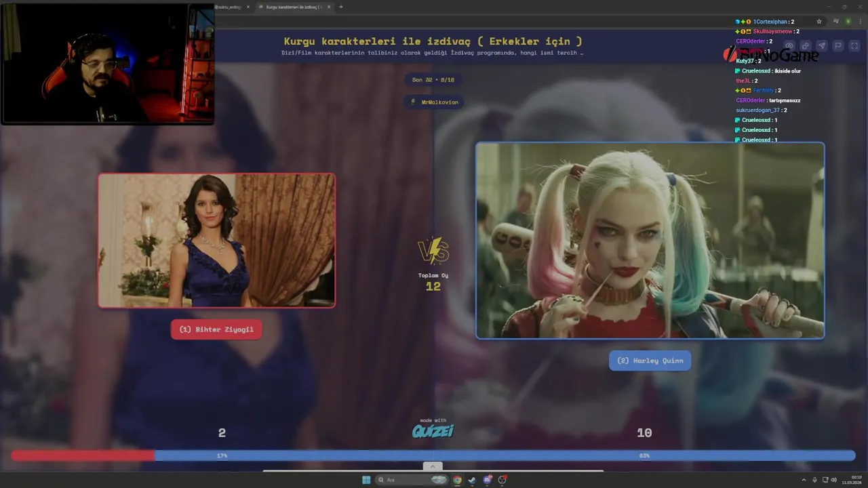Viewport: 868px width, 488px height.
Task: Open the browser three-dot menu
Action: tap(859, 22)
